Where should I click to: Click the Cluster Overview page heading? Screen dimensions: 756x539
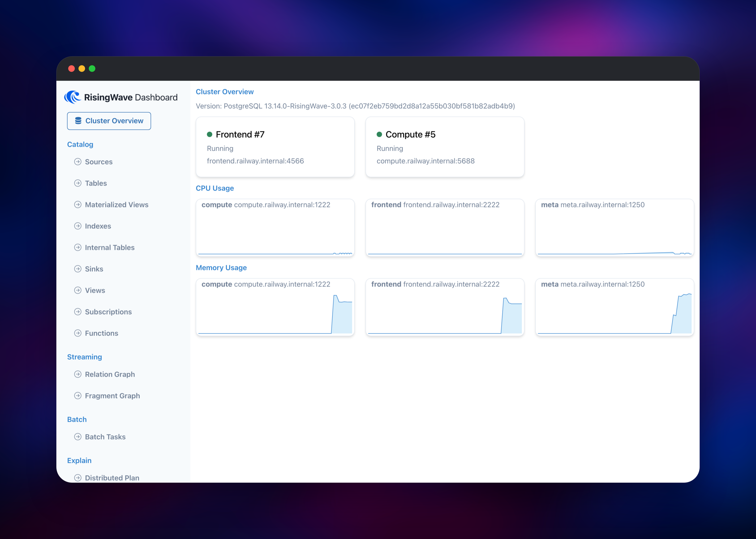point(225,92)
